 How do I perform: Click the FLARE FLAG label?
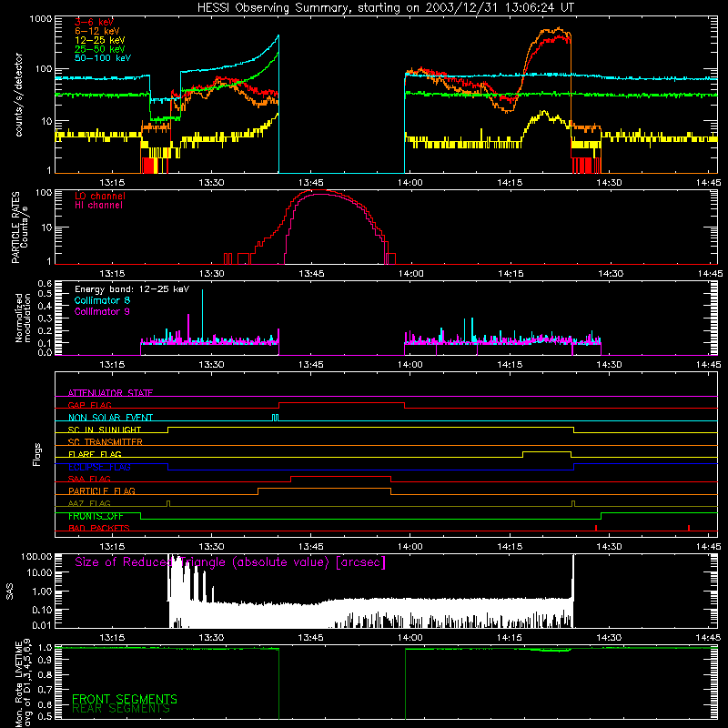tap(95, 454)
